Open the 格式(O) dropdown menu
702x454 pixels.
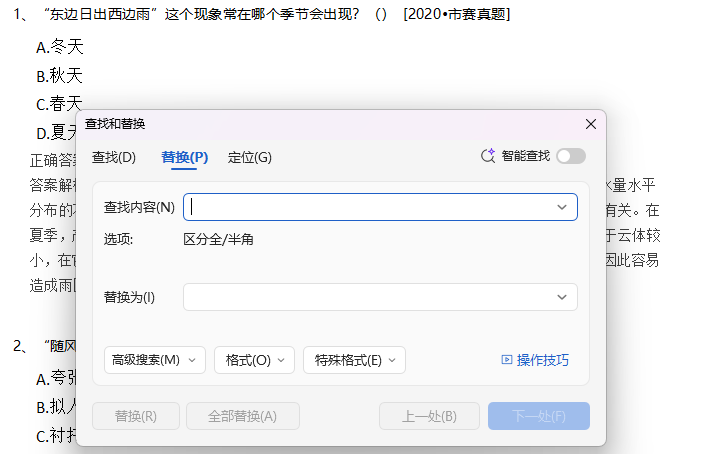(254, 360)
